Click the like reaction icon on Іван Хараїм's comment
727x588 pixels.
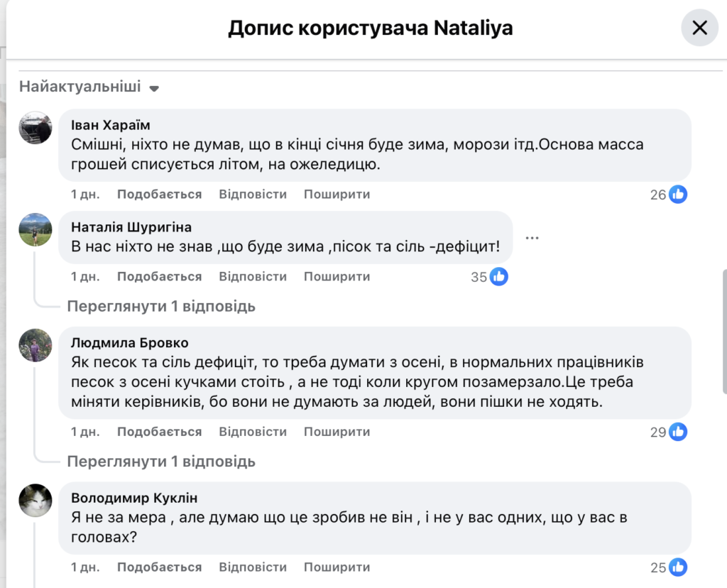tap(678, 195)
